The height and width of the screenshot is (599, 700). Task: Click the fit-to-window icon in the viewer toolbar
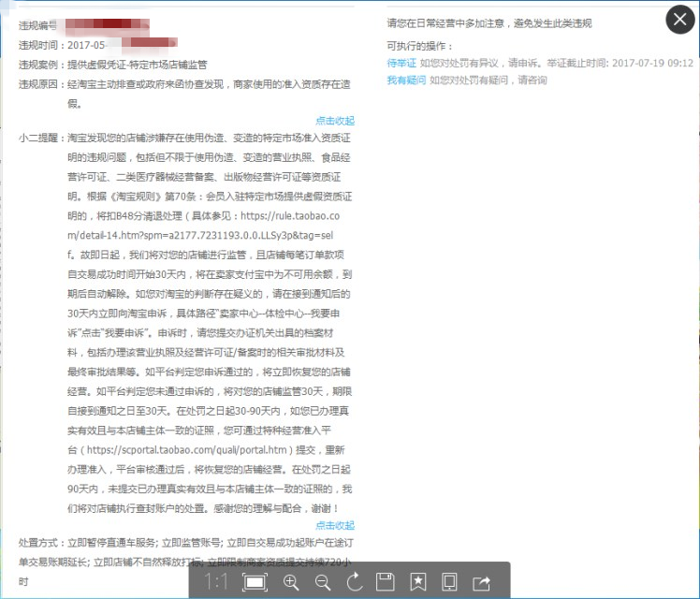pos(255,582)
